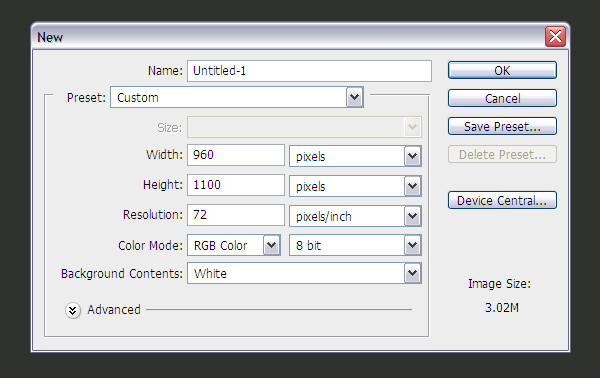The height and width of the screenshot is (378, 600).
Task: Open Device Central
Action: click(502, 200)
